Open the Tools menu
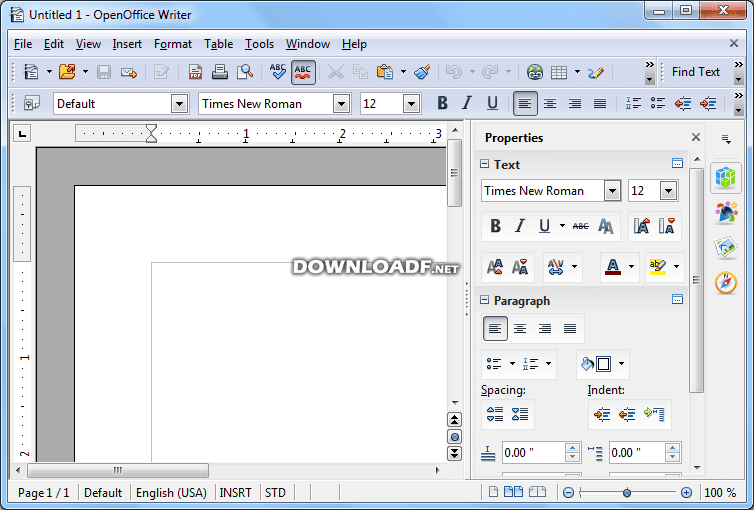The width and height of the screenshot is (754, 510). [x=259, y=44]
